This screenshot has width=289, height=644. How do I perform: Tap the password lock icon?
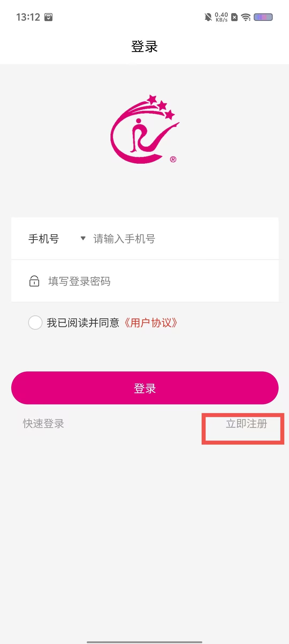click(x=34, y=281)
